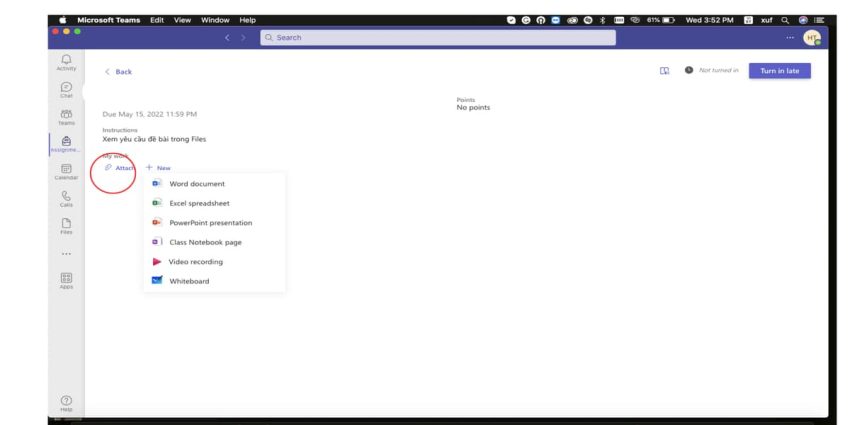Click instructions text about Files
The image size is (850, 425).
click(154, 139)
